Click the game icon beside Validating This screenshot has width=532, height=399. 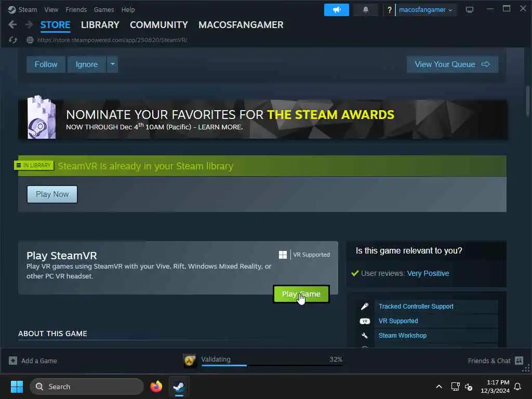190,361
